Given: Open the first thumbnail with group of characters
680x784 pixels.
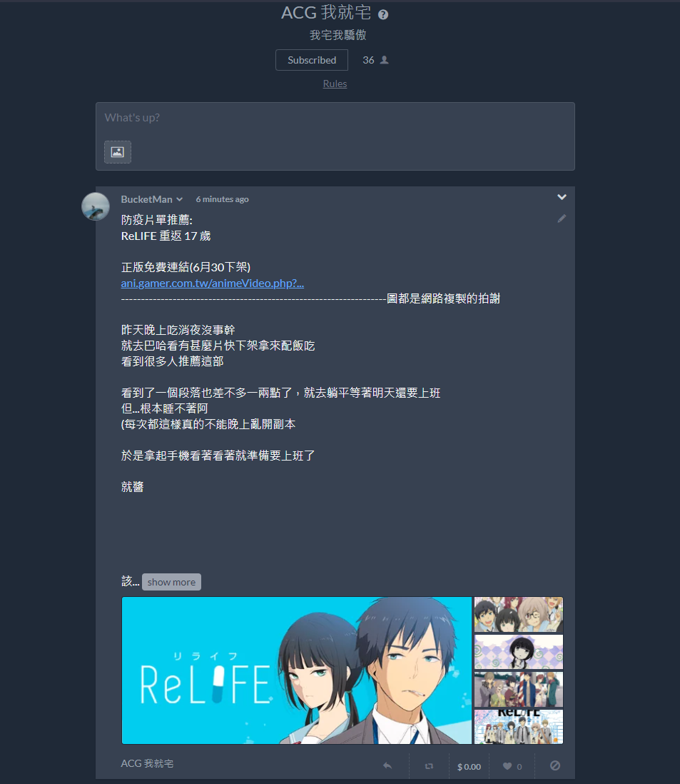Looking at the screenshot, I should (519, 615).
